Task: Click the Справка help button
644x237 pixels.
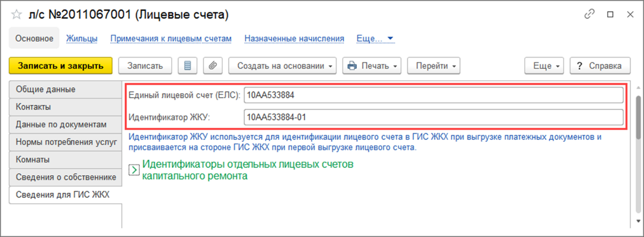Action: pos(600,66)
